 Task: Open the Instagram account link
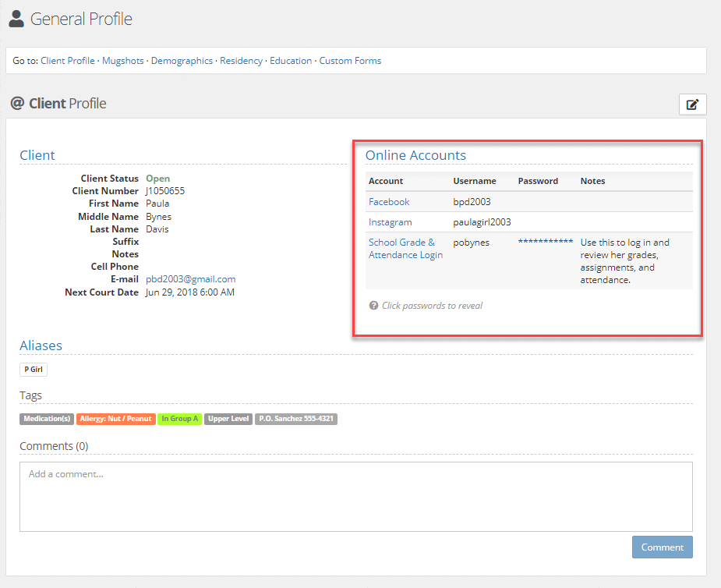click(390, 222)
